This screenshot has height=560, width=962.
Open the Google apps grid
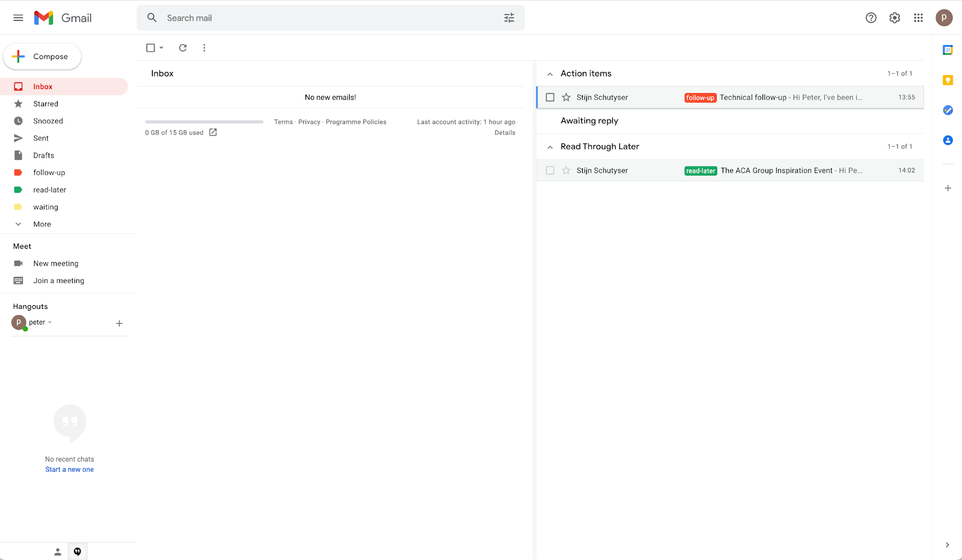pyautogui.click(x=918, y=18)
